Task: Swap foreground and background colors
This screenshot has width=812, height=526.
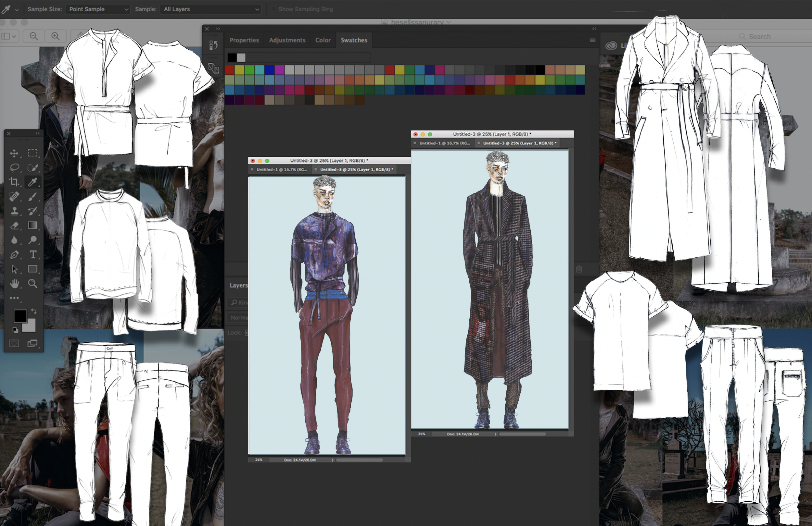Action: coord(34,311)
